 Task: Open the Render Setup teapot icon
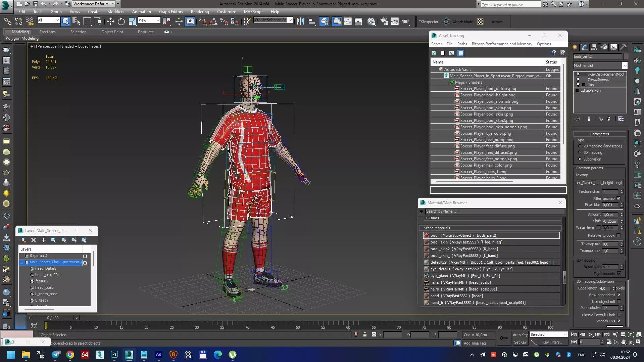(x=384, y=21)
